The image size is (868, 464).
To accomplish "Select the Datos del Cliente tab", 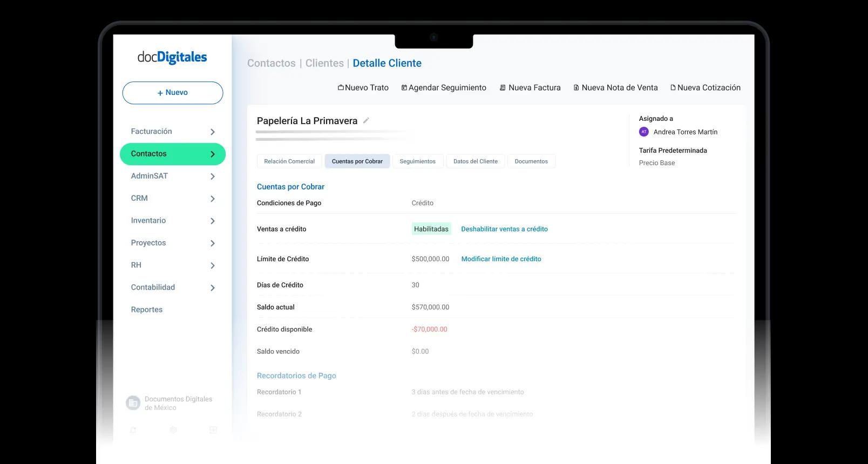I will click(476, 161).
